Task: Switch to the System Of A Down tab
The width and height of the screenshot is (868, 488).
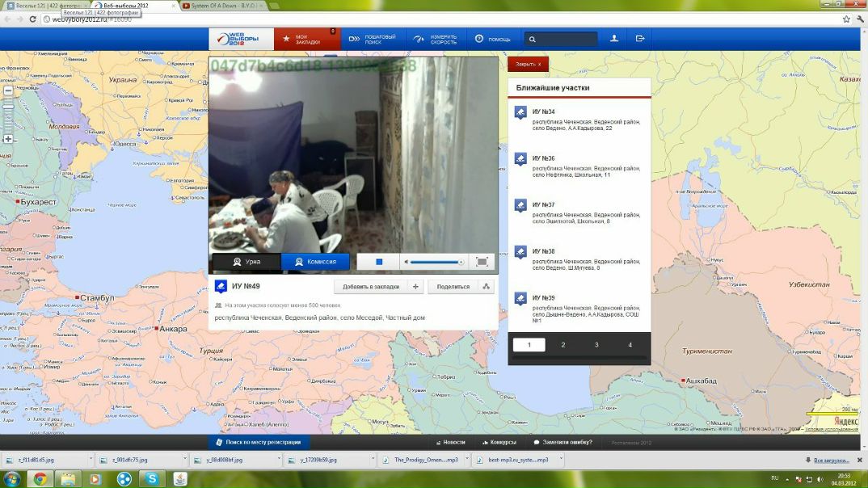Action: [x=221, y=4]
